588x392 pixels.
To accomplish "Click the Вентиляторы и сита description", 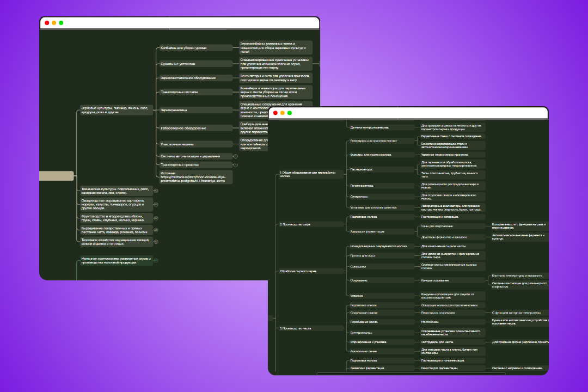I will [275, 78].
